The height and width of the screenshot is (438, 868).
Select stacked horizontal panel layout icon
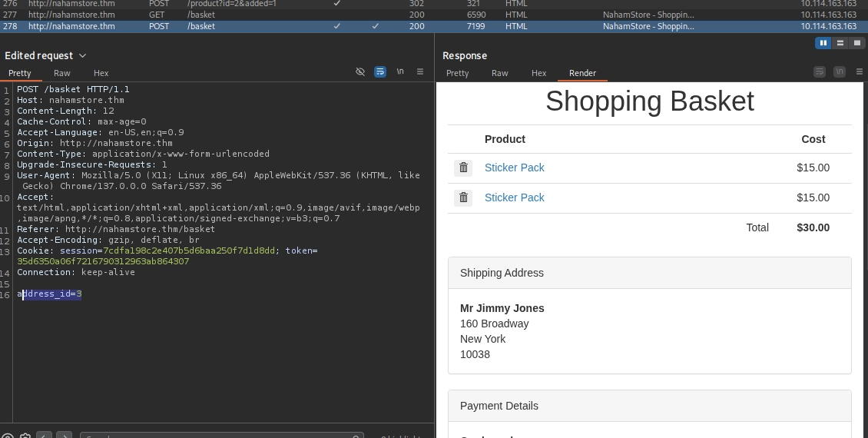coord(840,42)
